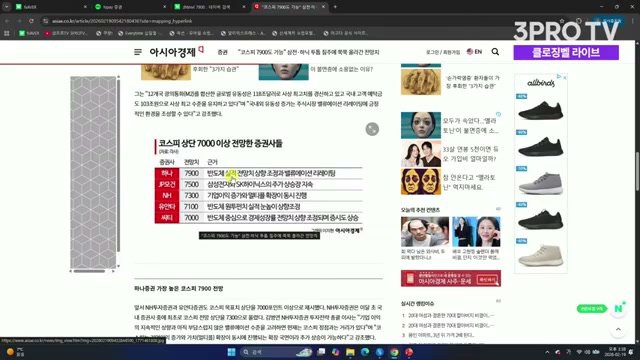
Task: Open the sidebar couple photo article 33살 연봉
Action: (x=421, y=153)
